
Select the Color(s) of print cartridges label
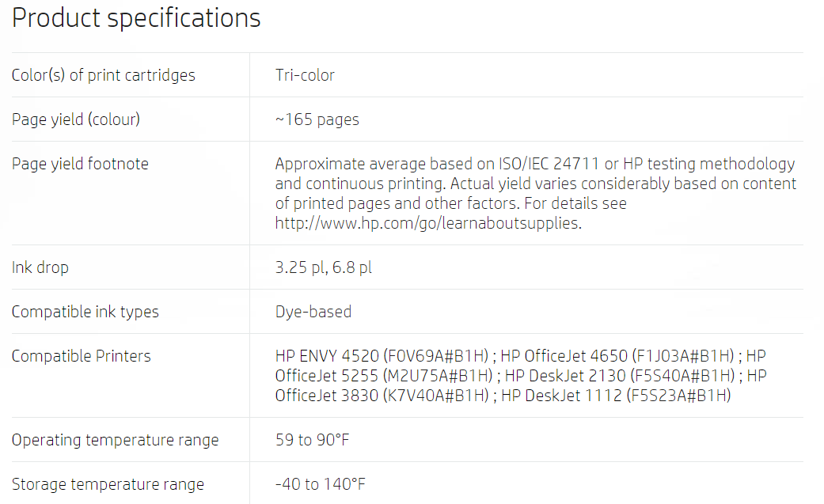104,75
